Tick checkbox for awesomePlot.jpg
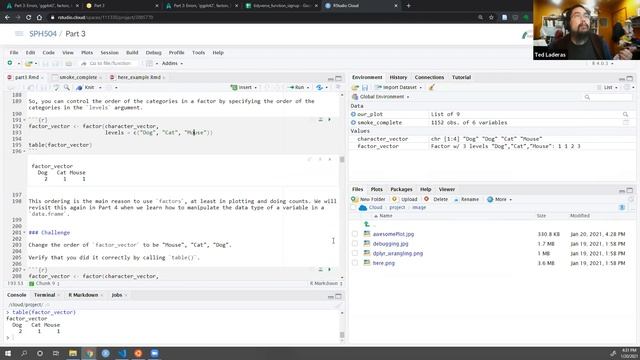This screenshot has width=640, height=360. pos(355,234)
